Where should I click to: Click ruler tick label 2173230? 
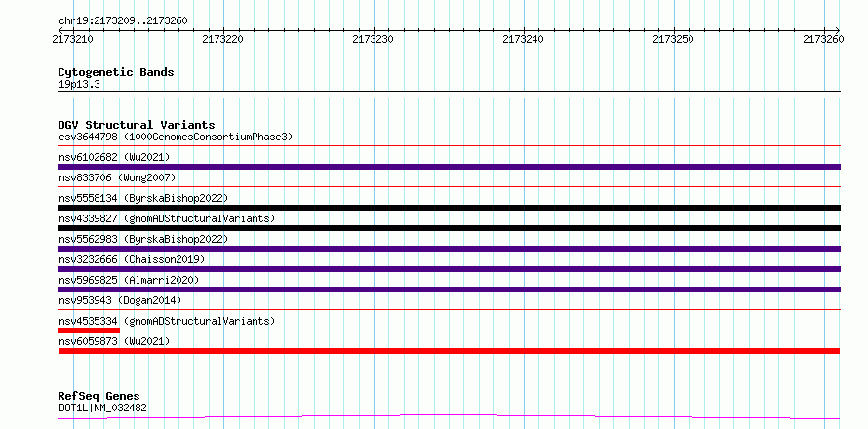coord(374,39)
